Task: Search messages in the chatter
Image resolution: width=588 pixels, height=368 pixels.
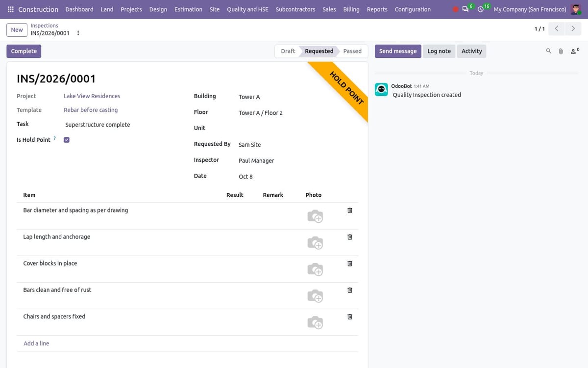Action: (x=548, y=51)
